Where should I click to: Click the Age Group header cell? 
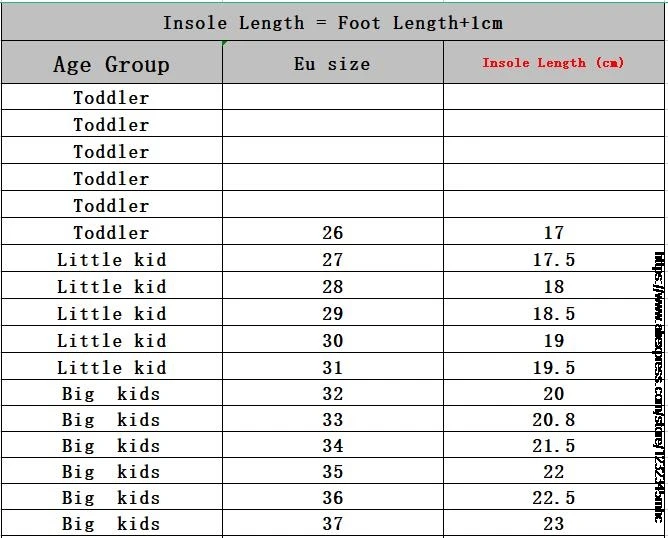point(111,65)
